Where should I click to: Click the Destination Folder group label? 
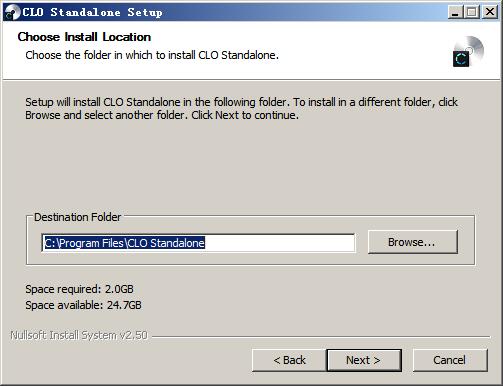[77, 217]
